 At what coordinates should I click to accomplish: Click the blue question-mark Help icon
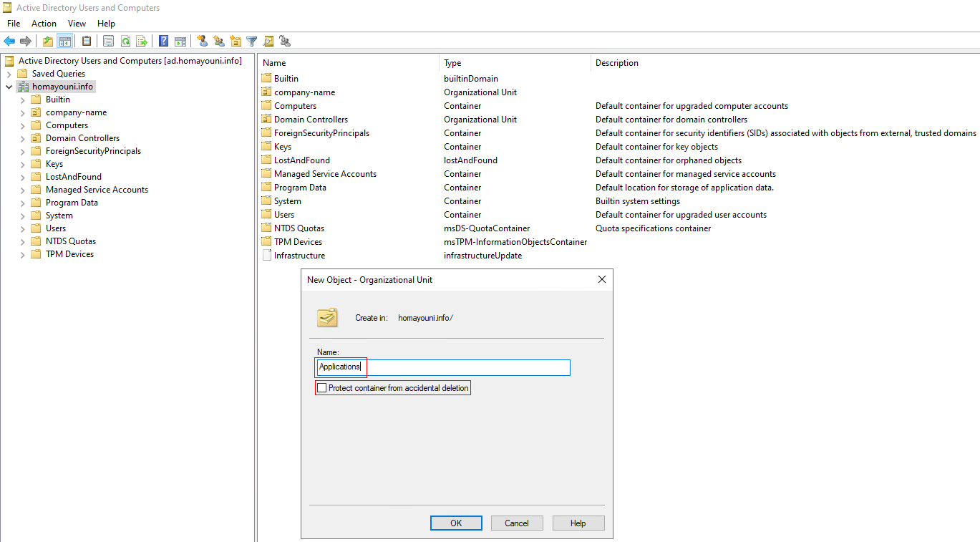164,42
